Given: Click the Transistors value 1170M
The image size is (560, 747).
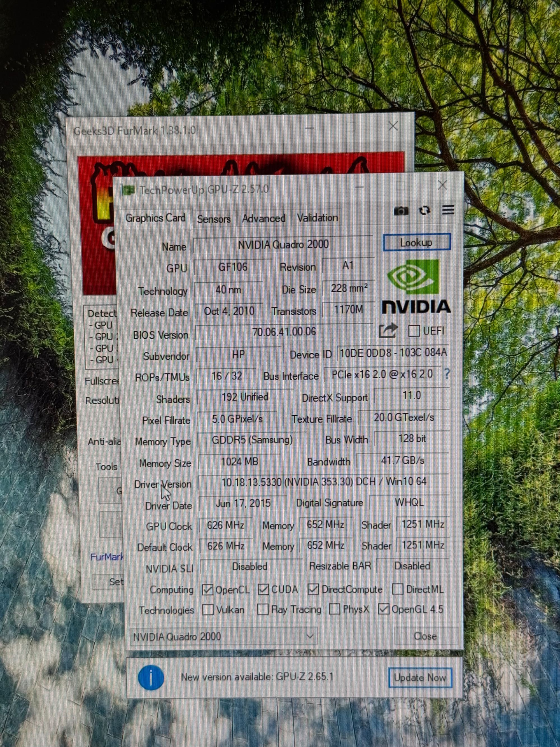Looking at the screenshot, I should 349,310.
